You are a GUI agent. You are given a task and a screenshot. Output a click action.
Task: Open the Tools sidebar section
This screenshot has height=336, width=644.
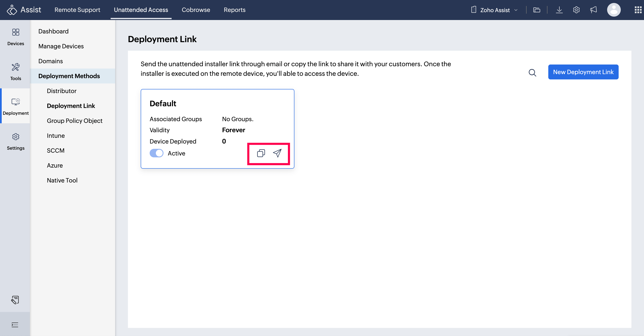tap(16, 72)
